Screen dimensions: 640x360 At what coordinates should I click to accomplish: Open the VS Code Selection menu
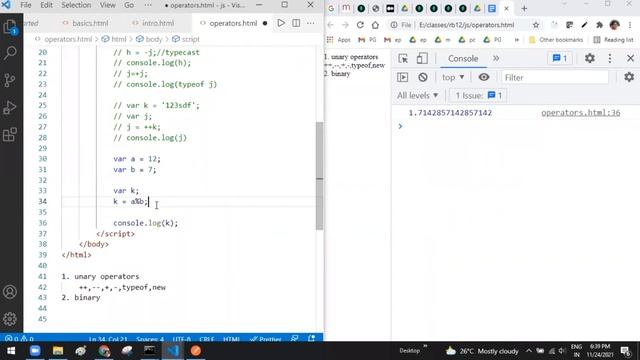point(76,5)
